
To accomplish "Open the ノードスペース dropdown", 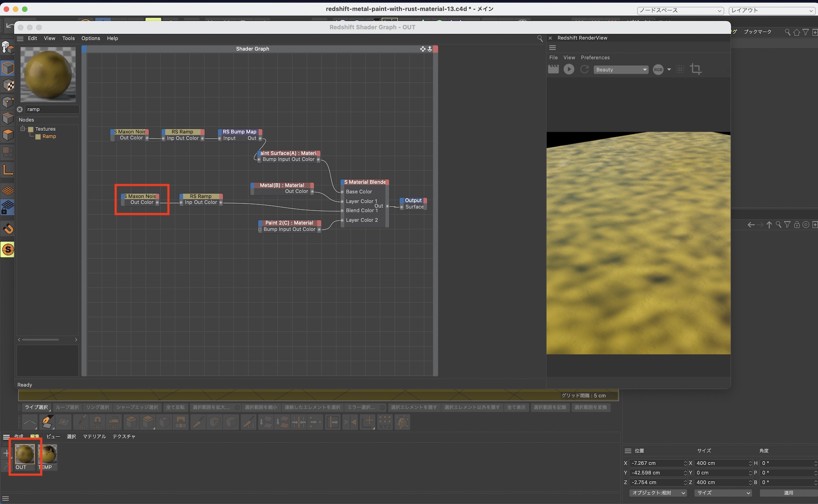I will click(x=680, y=11).
